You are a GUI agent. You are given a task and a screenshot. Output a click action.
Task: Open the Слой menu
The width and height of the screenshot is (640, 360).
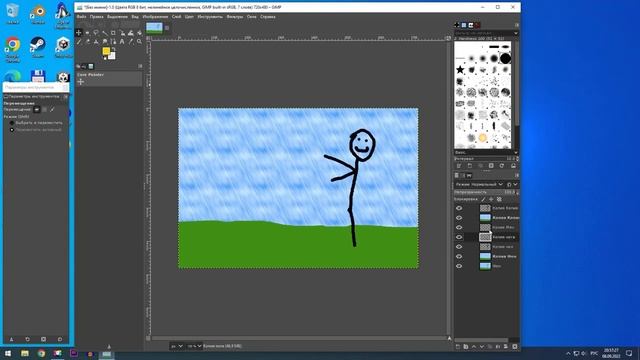pyautogui.click(x=176, y=17)
